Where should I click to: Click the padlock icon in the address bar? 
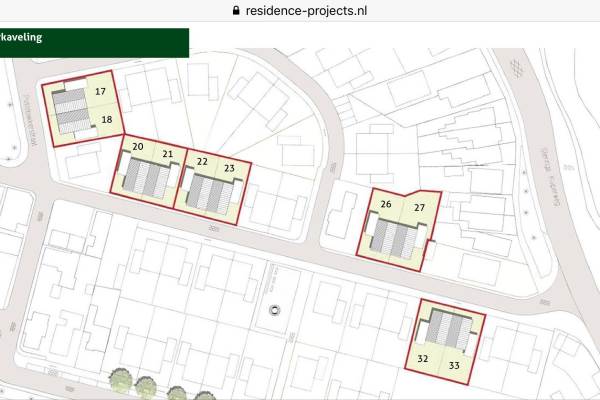[x=236, y=10]
